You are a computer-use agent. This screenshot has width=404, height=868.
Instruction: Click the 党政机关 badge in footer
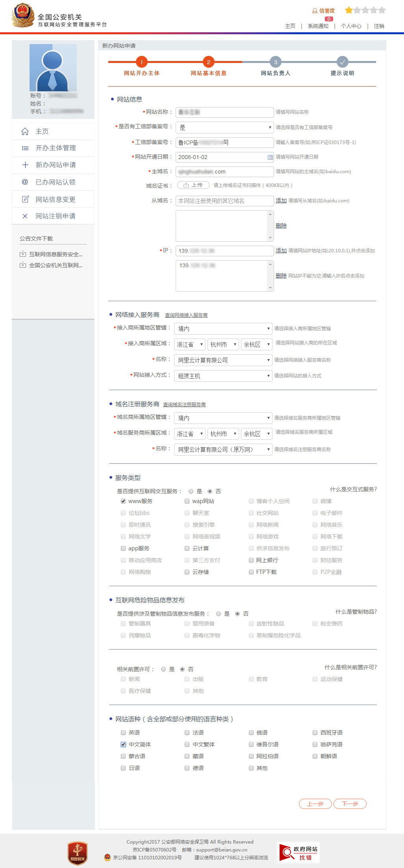tap(78, 853)
